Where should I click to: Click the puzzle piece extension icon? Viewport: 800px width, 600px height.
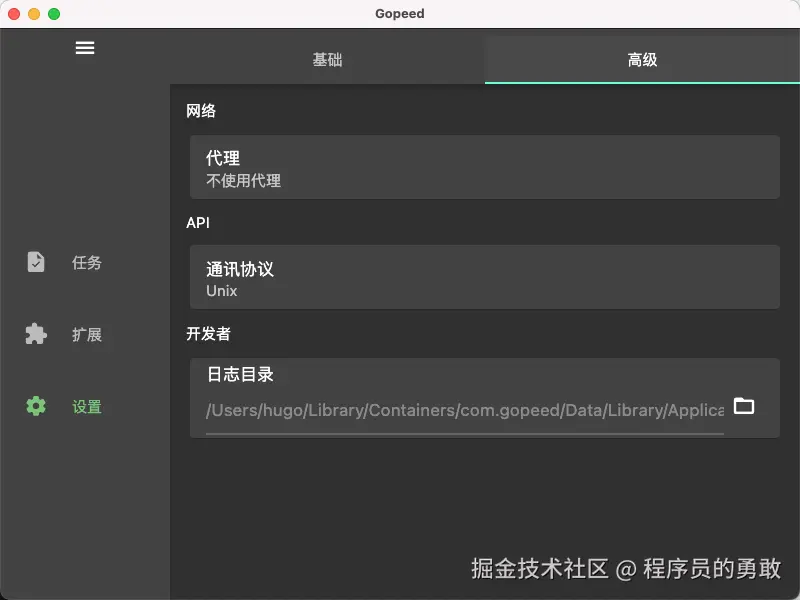pos(35,335)
